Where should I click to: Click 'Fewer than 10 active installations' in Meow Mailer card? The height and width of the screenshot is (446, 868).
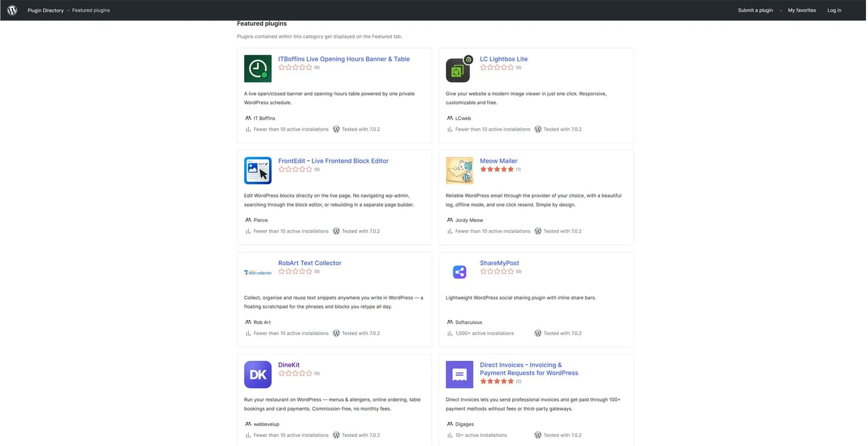tap(493, 232)
